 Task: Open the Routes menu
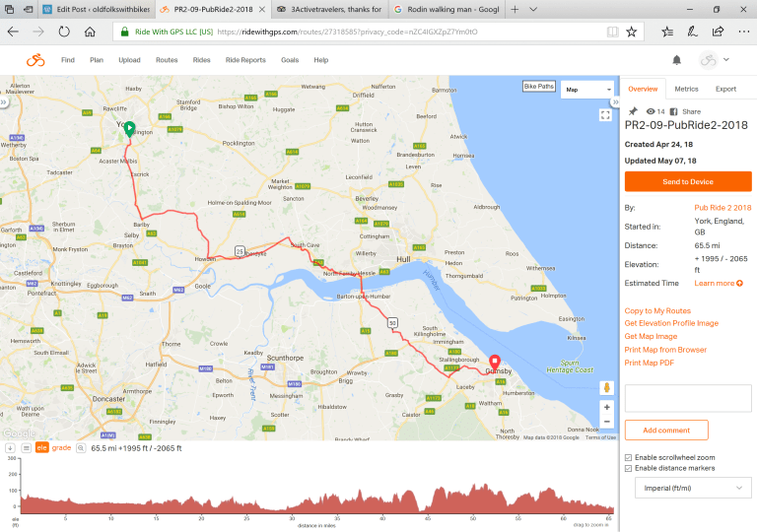(167, 60)
